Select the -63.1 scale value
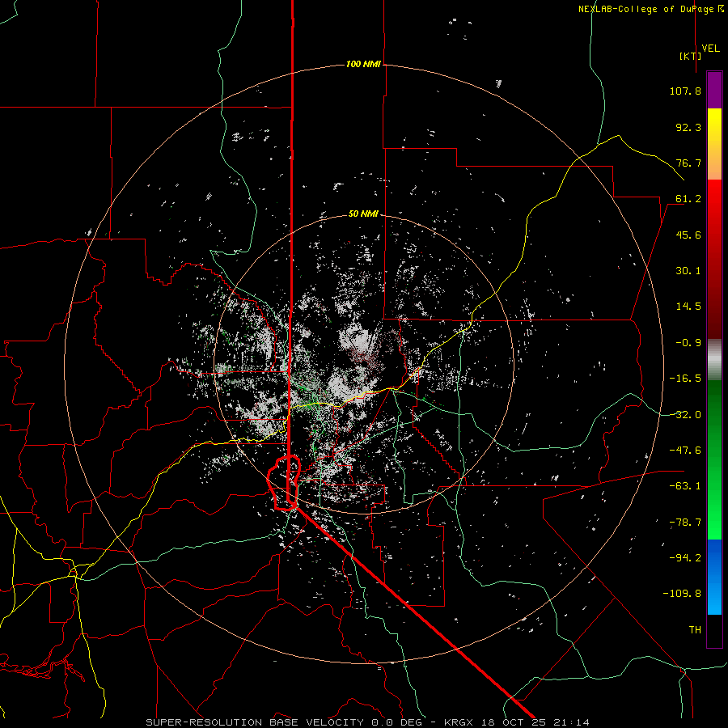728x728 pixels. [x=685, y=486]
